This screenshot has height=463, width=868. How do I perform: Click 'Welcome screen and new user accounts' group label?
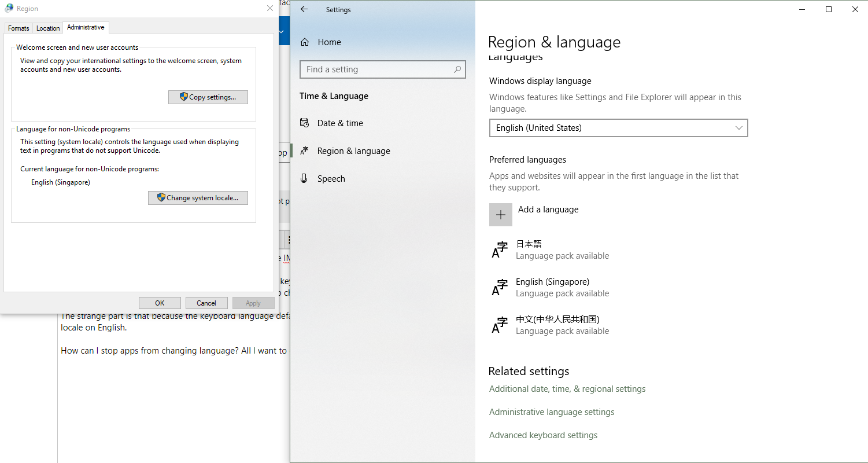77,47
